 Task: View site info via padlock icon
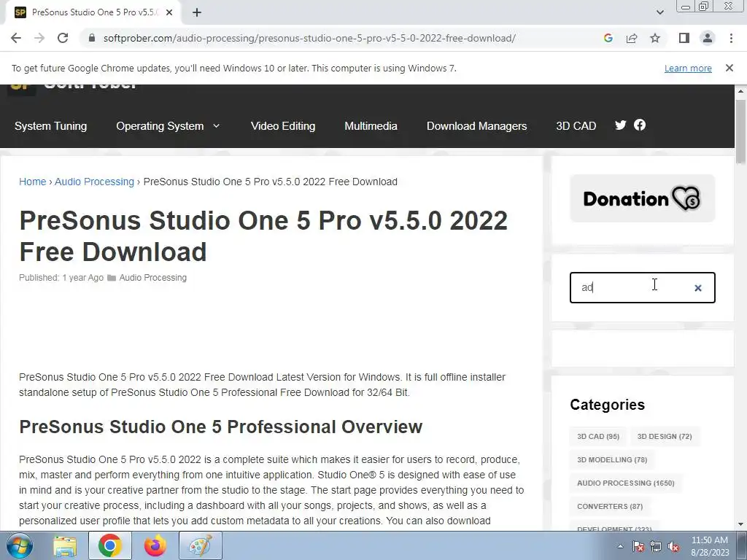click(92, 38)
